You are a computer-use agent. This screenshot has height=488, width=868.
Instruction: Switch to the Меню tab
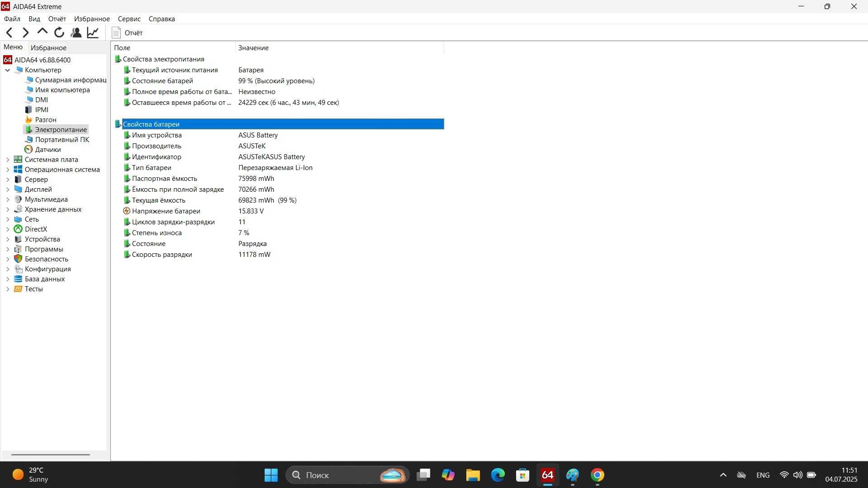pos(13,47)
